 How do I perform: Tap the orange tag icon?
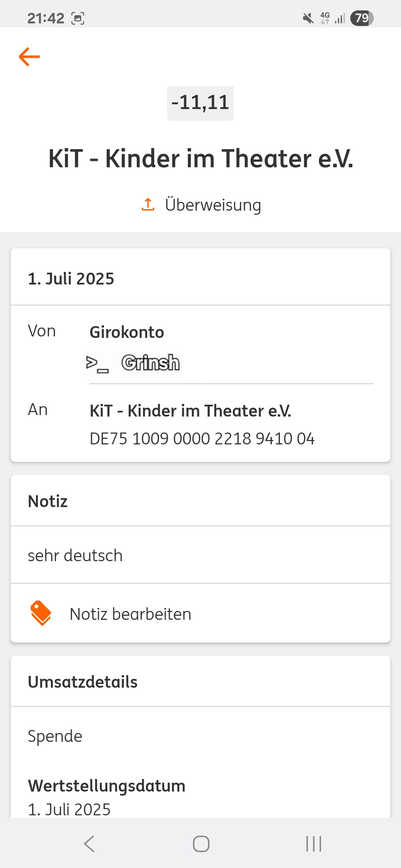coord(41,613)
